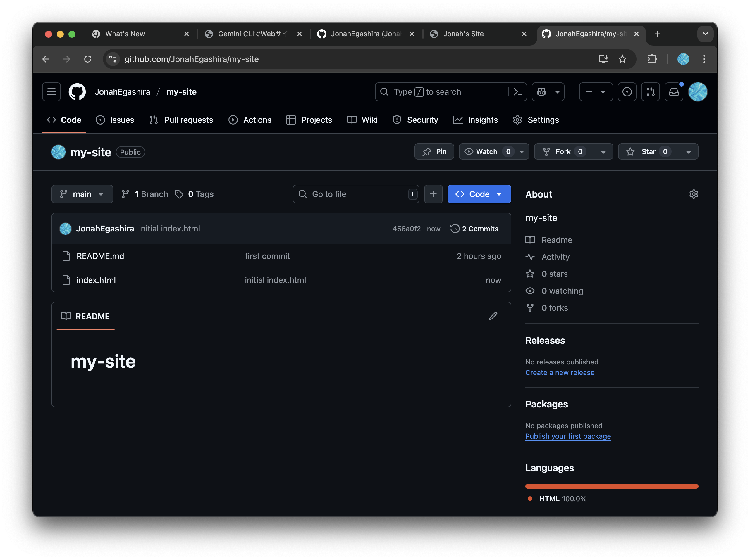Open the Security tab
The width and height of the screenshot is (750, 560).
[x=422, y=120]
